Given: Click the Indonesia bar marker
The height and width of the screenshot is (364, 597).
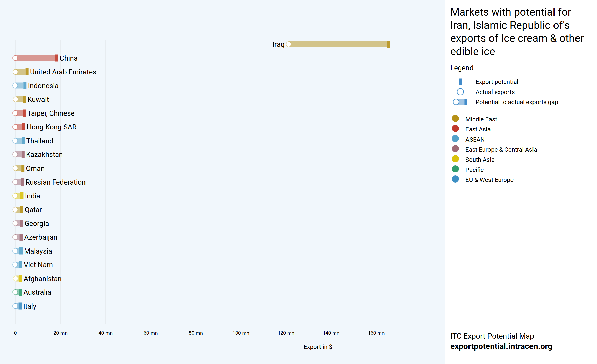Looking at the screenshot, I should coord(25,86).
